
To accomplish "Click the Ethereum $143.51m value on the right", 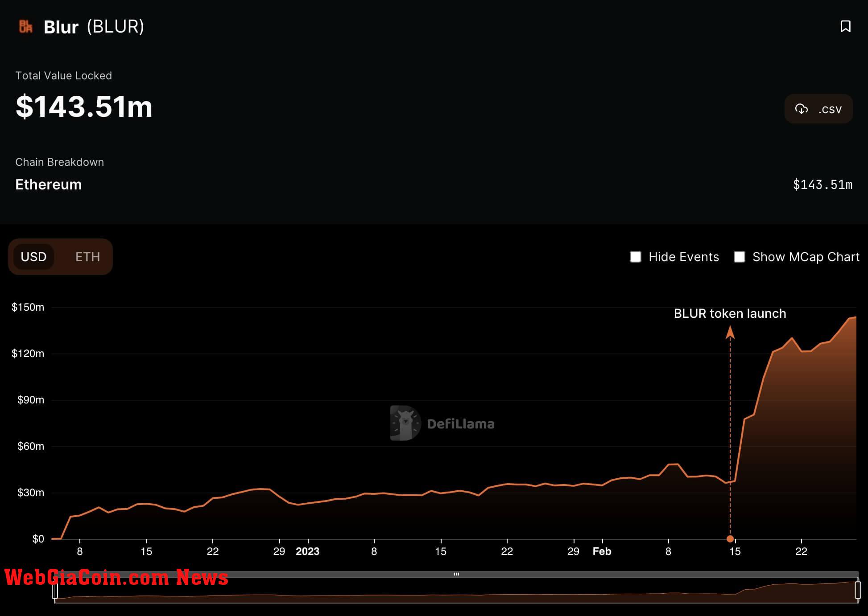I will (x=823, y=185).
